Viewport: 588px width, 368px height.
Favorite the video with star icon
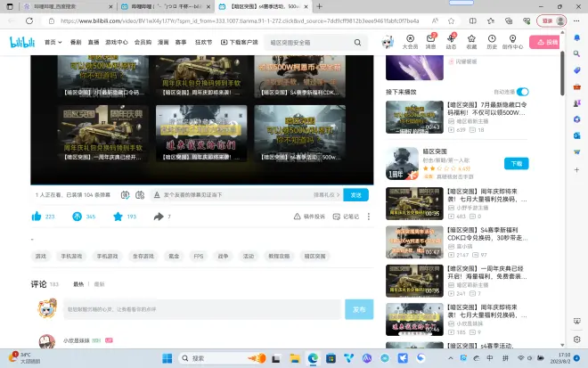[x=118, y=217]
